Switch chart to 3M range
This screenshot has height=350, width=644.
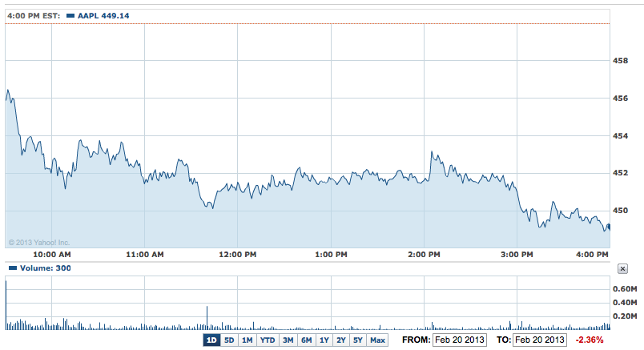(x=288, y=340)
